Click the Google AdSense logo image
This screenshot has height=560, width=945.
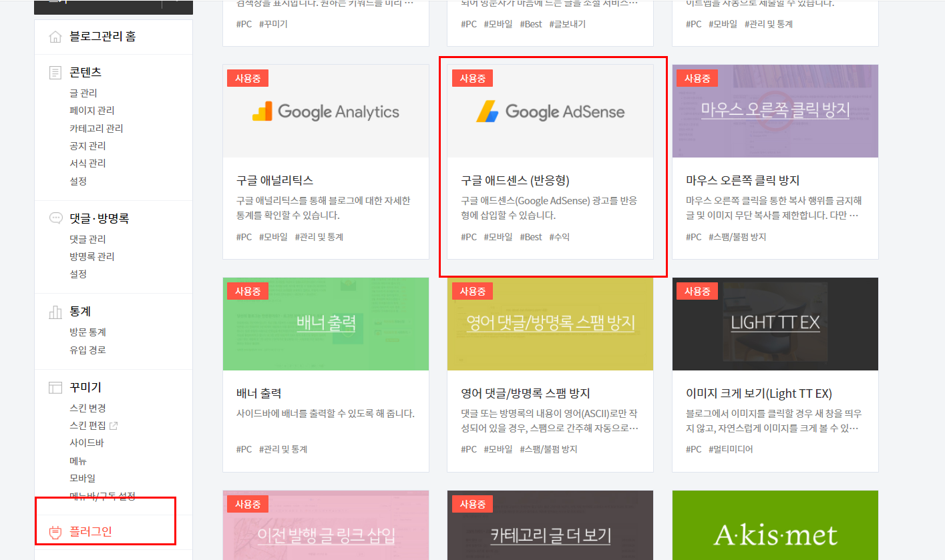[550, 111]
